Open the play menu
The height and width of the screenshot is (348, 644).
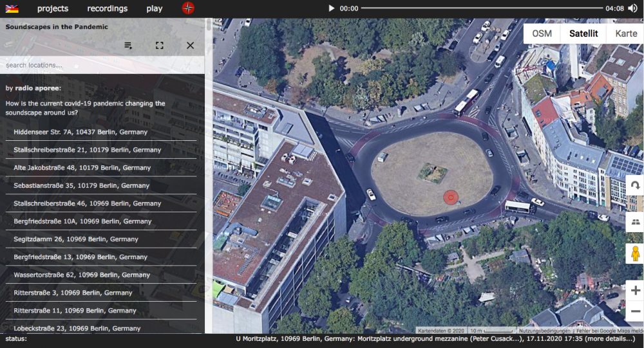pyautogui.click(x=155, y=8)
